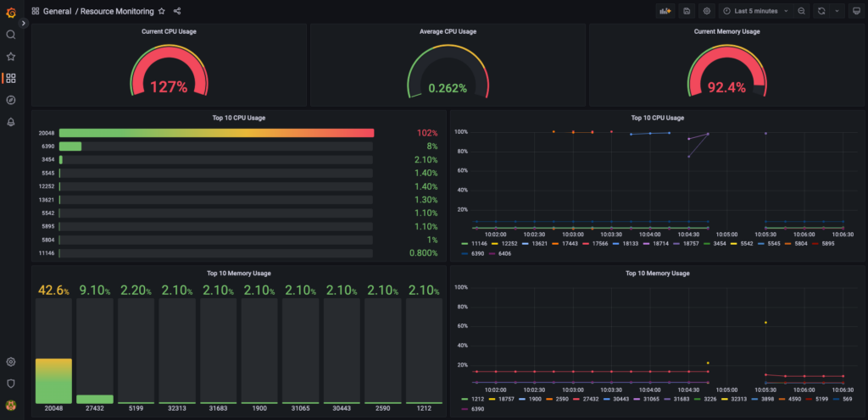Open Top 10 Memory Usage bar gauge title

[x=238, y=273]
